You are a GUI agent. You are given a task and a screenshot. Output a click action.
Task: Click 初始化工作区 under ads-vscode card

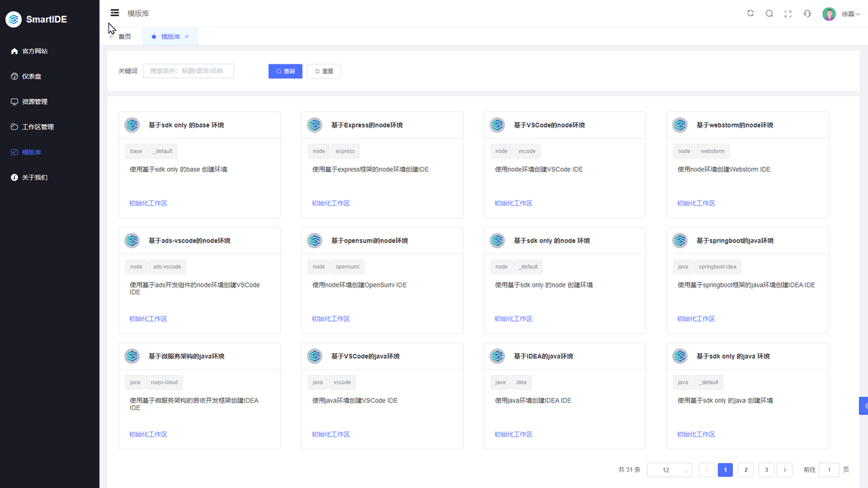pyautogui.click(x=148, y=319)
